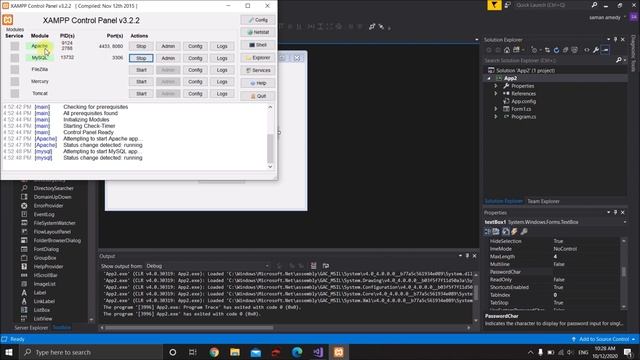Clear all output in Output window
Screen dimensions: 640x360
pyautogui.click(x=313, y=266)
